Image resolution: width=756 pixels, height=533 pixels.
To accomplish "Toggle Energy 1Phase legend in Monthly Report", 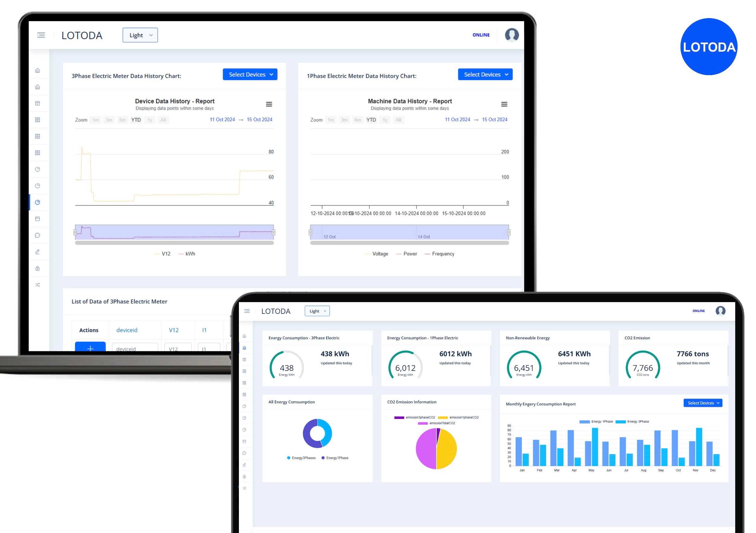I will (x=596, y=421).
